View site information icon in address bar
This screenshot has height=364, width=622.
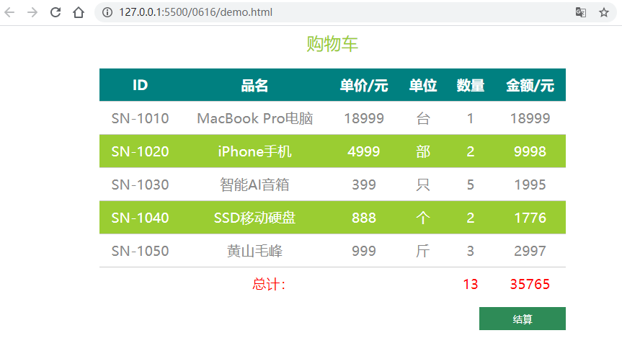pyautogui.click(x=107, y=12)
